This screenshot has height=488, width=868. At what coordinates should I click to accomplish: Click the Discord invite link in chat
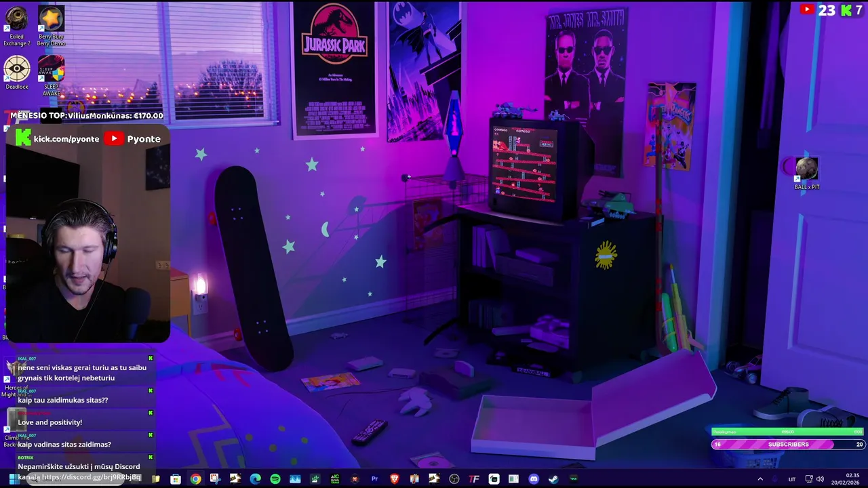point(91,477)
